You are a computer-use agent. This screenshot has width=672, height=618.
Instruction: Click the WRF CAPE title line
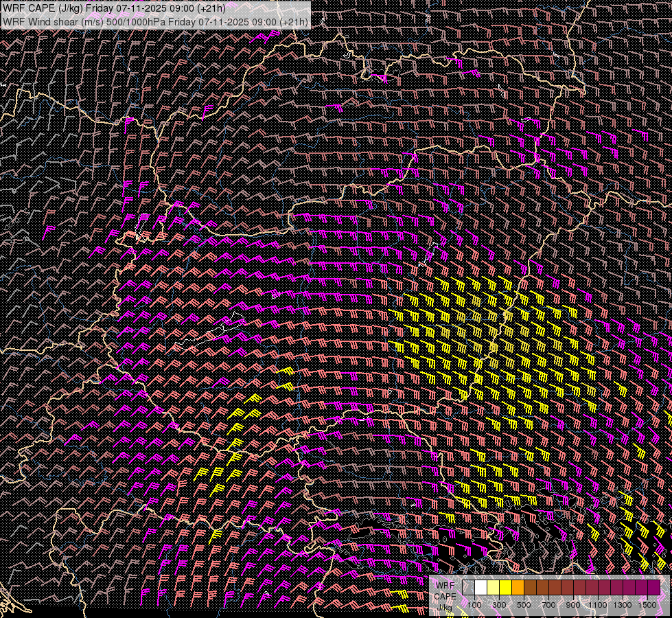click(x=113, y=8)
